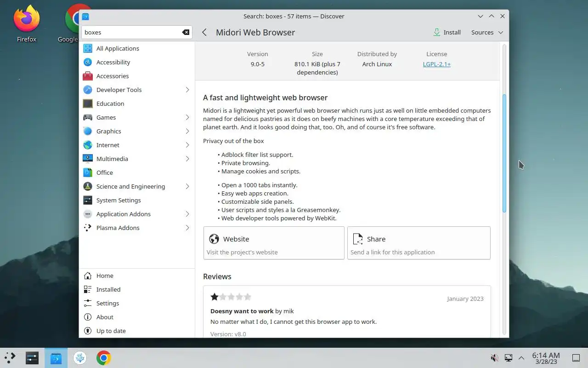Click the clock in the taskbar

coord(546,358)
